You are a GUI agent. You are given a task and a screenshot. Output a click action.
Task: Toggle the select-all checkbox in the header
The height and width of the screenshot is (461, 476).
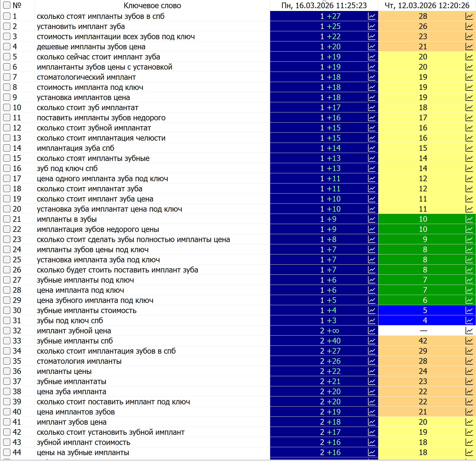[x=7, y=5]
